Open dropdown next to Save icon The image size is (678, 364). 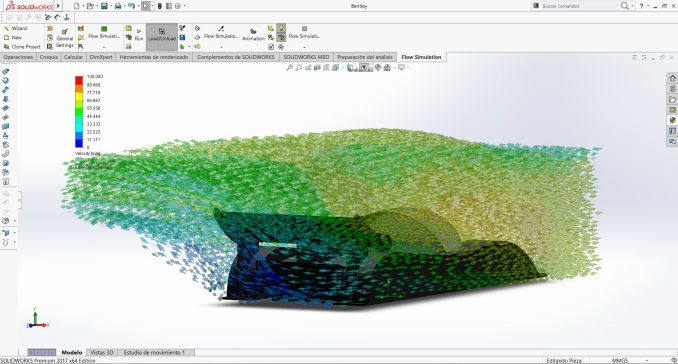111,6
